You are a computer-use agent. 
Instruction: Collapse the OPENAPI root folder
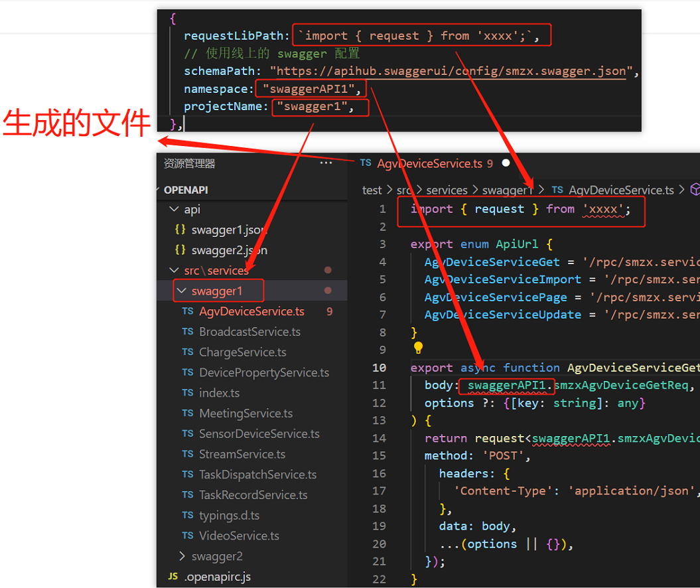click(159, 190)
